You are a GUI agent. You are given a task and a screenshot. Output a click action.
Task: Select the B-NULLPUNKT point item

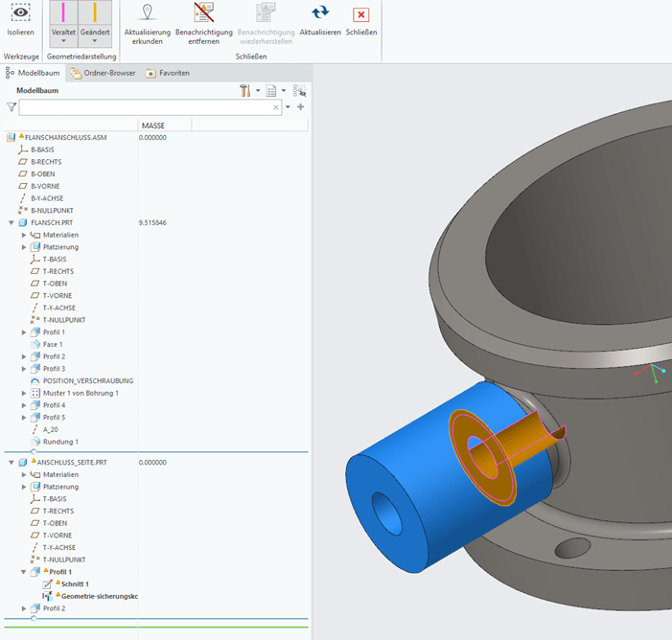[x=53, y=211]
